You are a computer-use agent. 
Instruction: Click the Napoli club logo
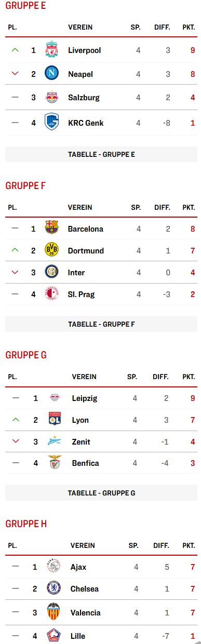point(51,73)
